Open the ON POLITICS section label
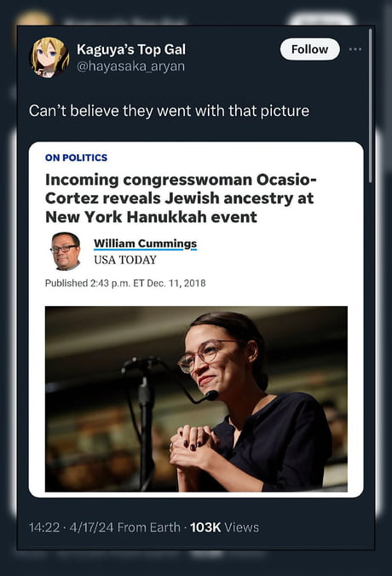This screenshot has height=576, width=392. [x=76, y=158]
